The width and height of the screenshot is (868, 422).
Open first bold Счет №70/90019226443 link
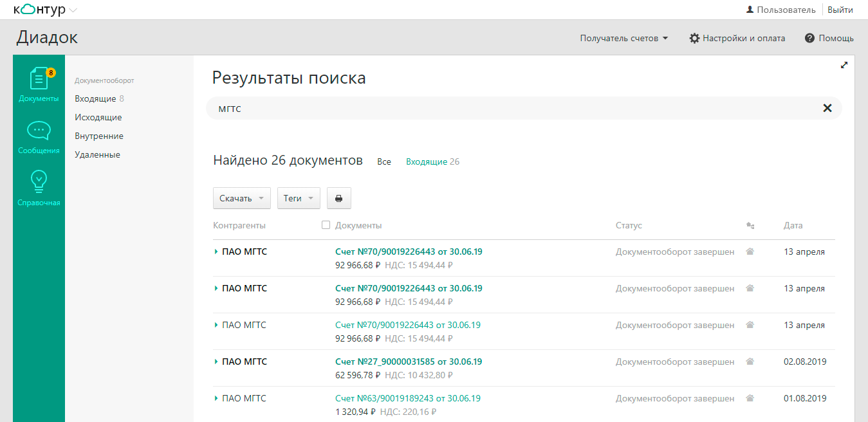tap(409, 252)
